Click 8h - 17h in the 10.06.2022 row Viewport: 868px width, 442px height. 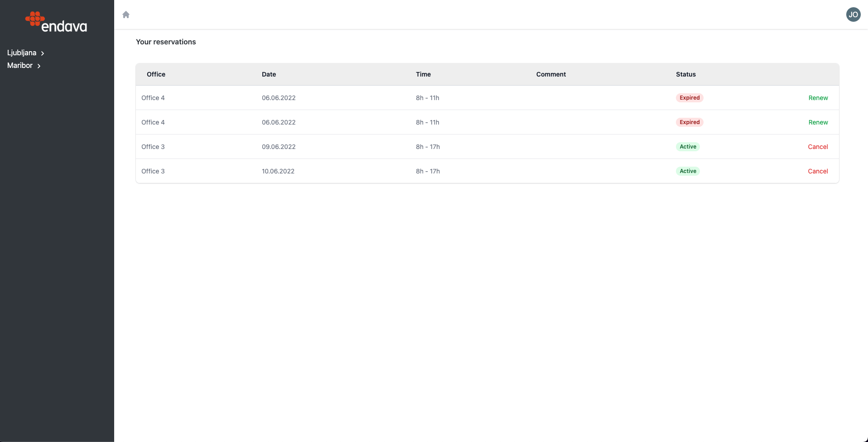click(428, 171)
